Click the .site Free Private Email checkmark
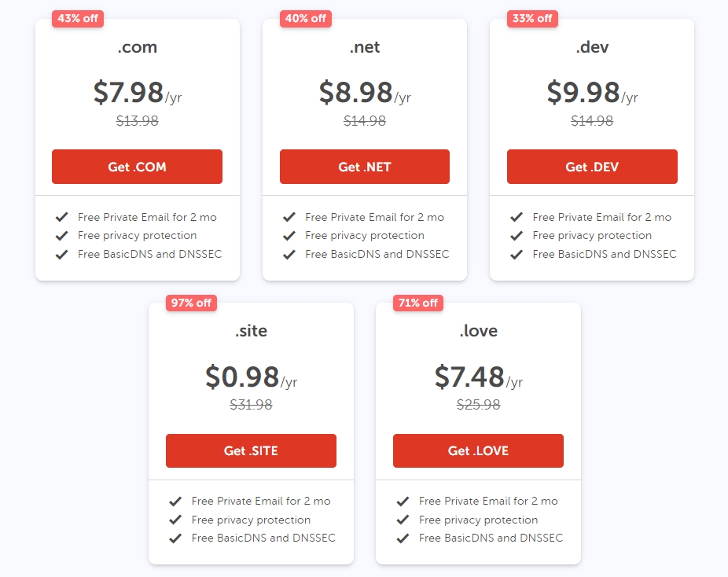 click(x=175, y=502)
